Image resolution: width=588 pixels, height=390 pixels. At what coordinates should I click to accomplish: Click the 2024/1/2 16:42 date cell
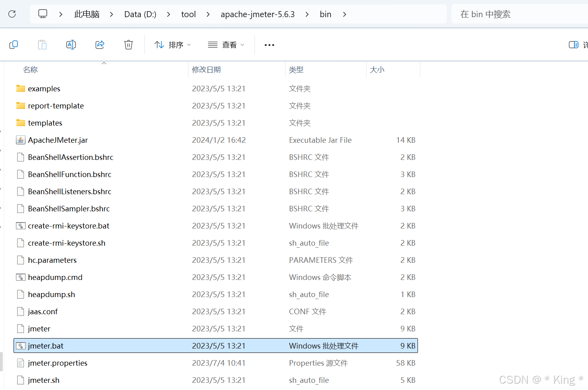[x=219, y=140]
